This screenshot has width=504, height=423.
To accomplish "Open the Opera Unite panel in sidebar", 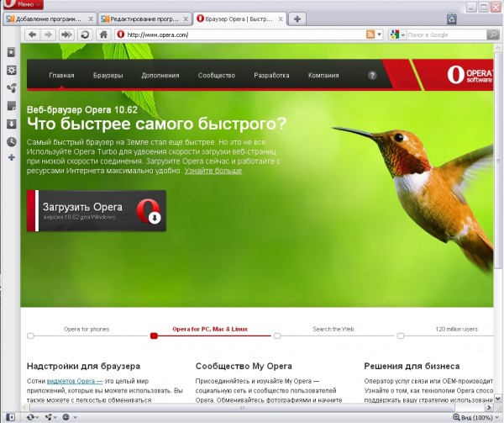I will tap(11, 88).
